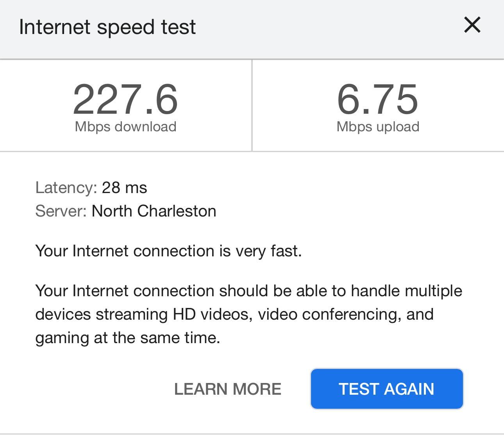This screenshot has width=504, height=442.
Task: Select the Latency 28 ms value
Action: click(124, 188)
